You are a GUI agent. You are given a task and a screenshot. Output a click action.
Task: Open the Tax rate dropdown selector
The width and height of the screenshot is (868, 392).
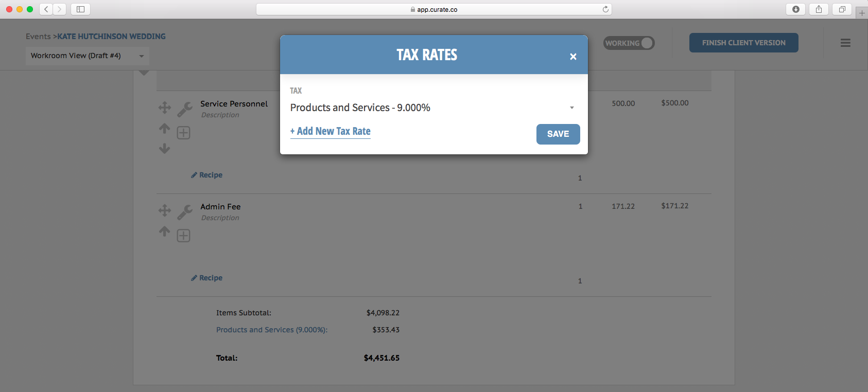(432, 108)
